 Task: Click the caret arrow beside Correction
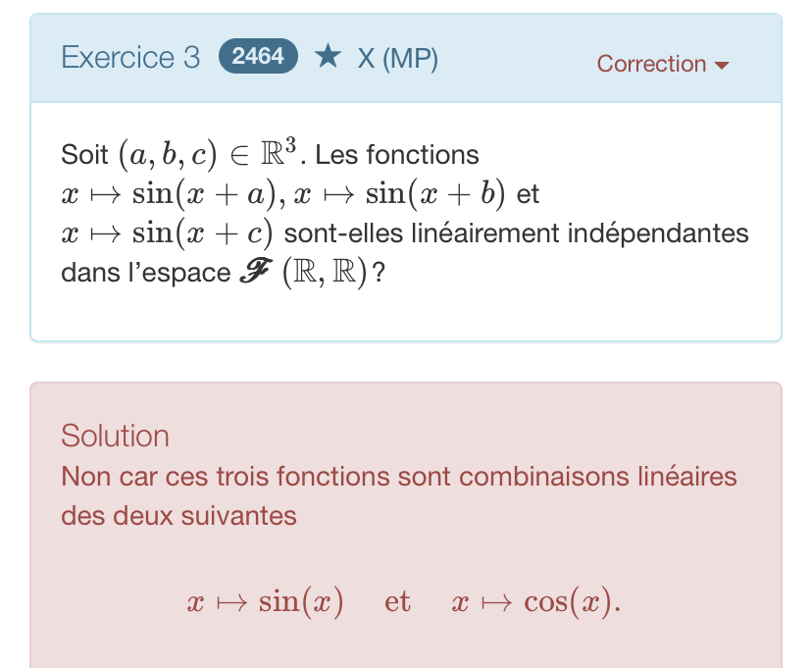pos(722,65)
